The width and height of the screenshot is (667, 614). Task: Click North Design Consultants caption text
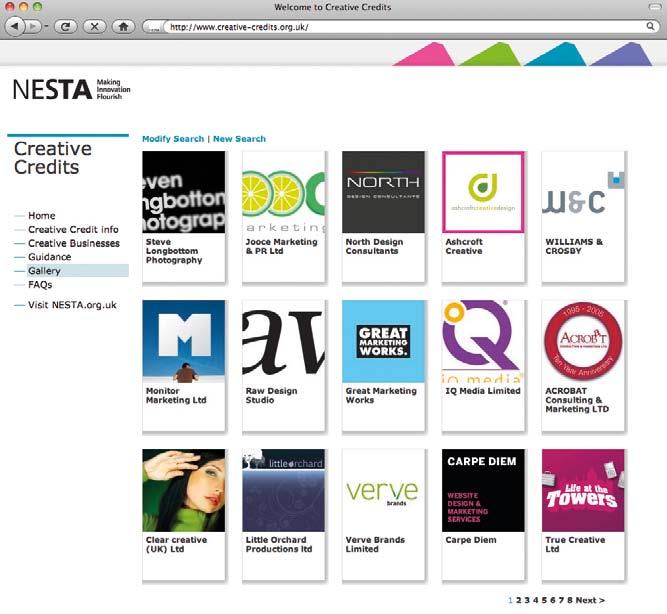click(x=374, y=246)
